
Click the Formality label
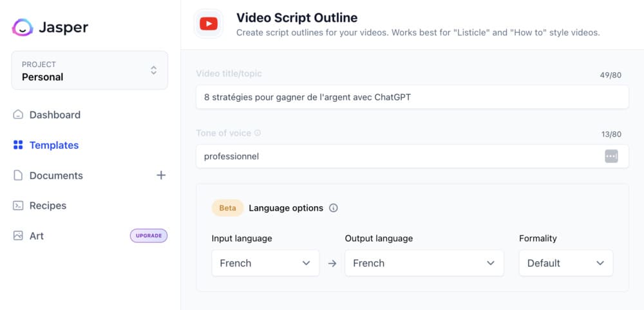[x=538, y=238]
